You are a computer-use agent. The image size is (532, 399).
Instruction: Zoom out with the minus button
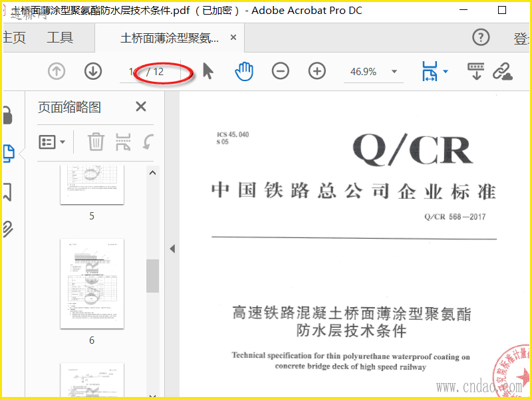(x=280, y=71)
